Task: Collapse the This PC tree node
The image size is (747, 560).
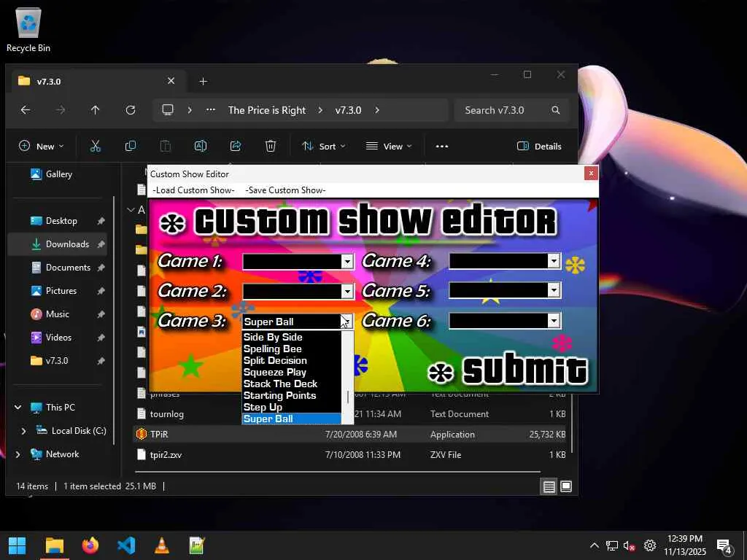Action: [18, 407]
